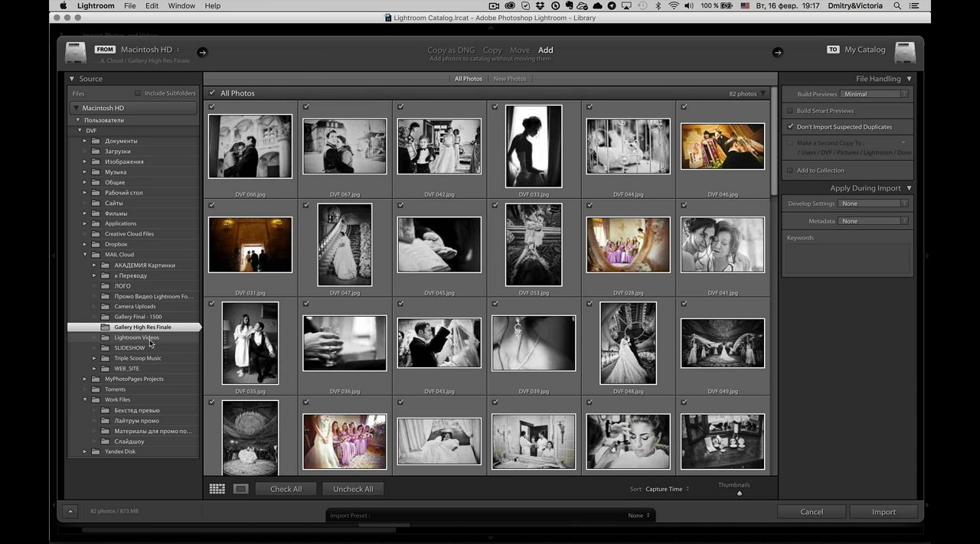Open the Edit menu
980x544 pixels.
pyautogui.click(x=152, y=5)
